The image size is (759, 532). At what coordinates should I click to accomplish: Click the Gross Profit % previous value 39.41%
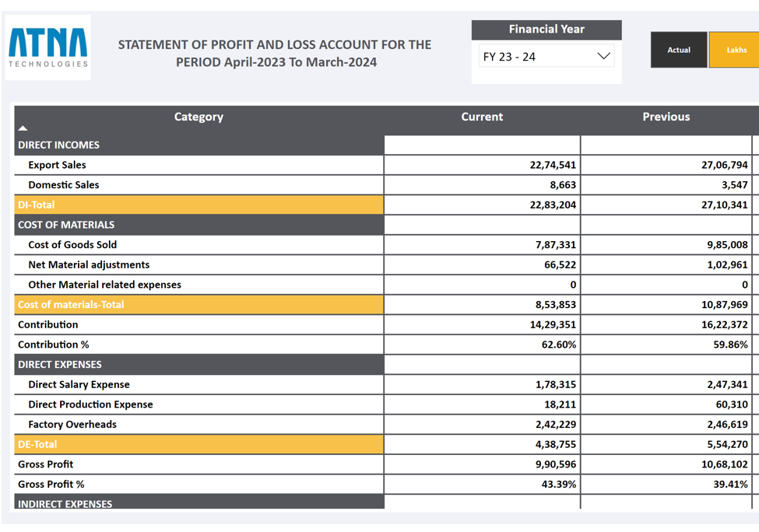coord(730,484)
